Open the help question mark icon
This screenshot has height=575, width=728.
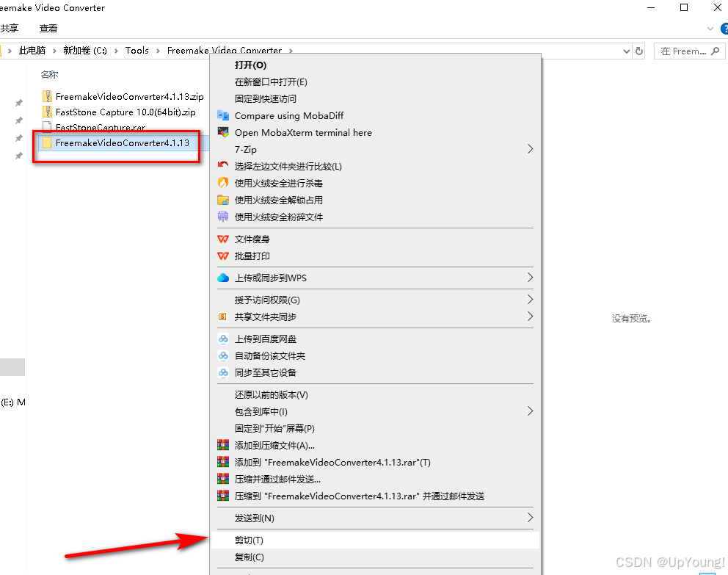(725, 29)
